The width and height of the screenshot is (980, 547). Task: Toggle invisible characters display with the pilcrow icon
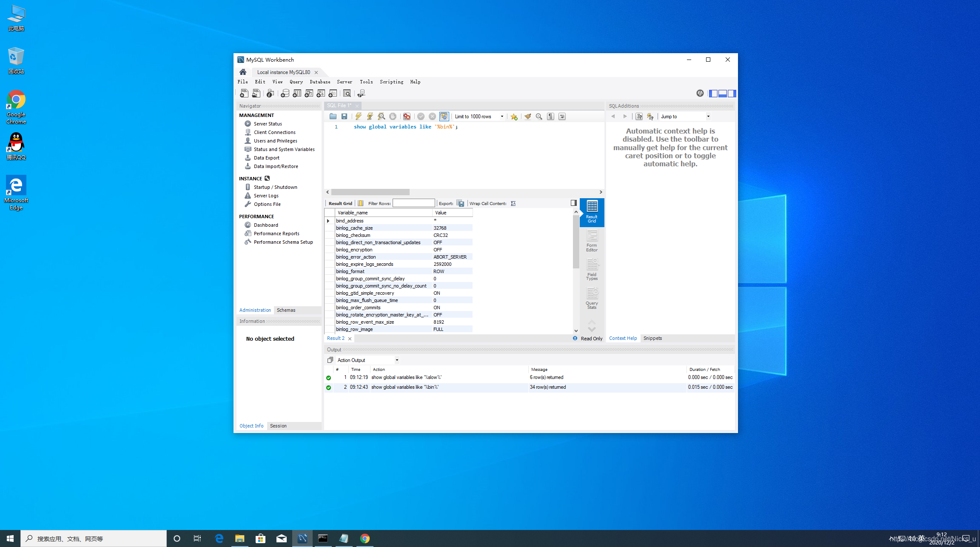coord(550,117)
